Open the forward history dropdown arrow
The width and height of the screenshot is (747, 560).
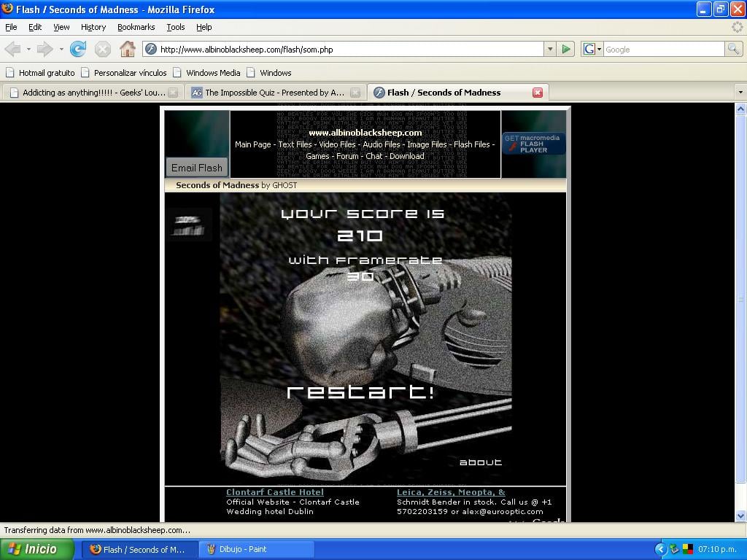(x=61, y=49)
